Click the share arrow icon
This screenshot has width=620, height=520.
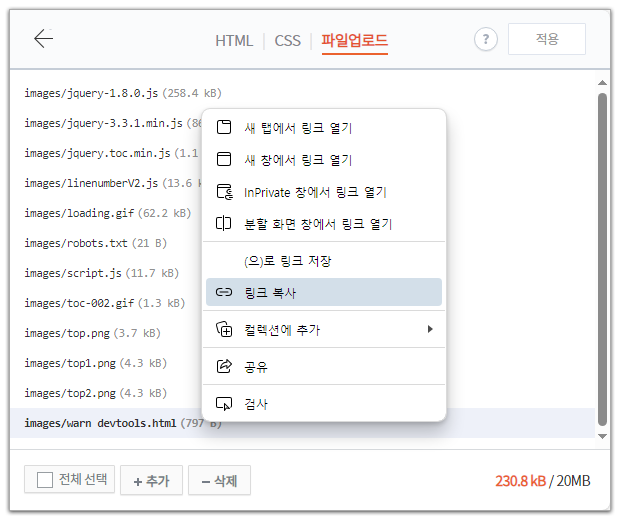click(x=224, y=366)
